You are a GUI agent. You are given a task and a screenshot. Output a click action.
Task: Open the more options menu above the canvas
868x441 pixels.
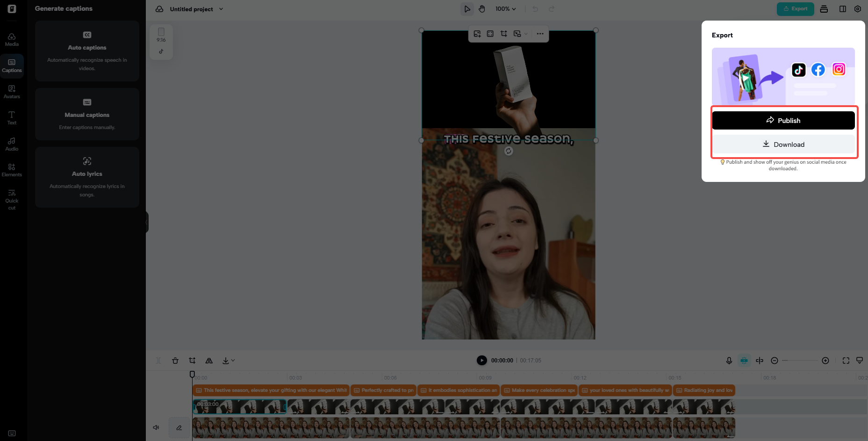coord(540,33)
